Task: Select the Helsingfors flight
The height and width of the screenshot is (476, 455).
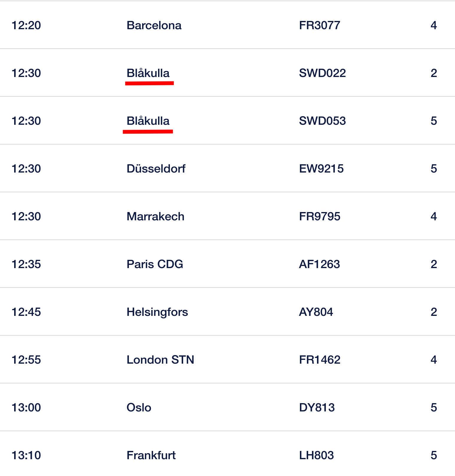Action: point(157,312)
